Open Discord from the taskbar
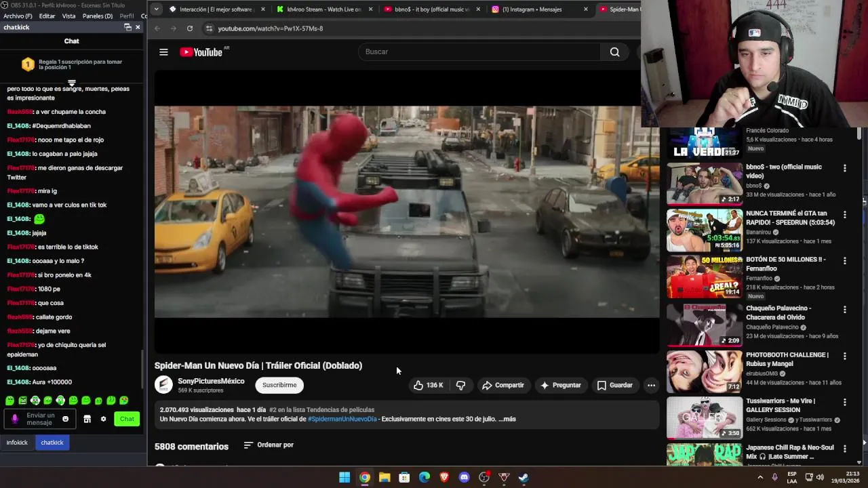This screenshot has width=868, height=488. (464, 477)
